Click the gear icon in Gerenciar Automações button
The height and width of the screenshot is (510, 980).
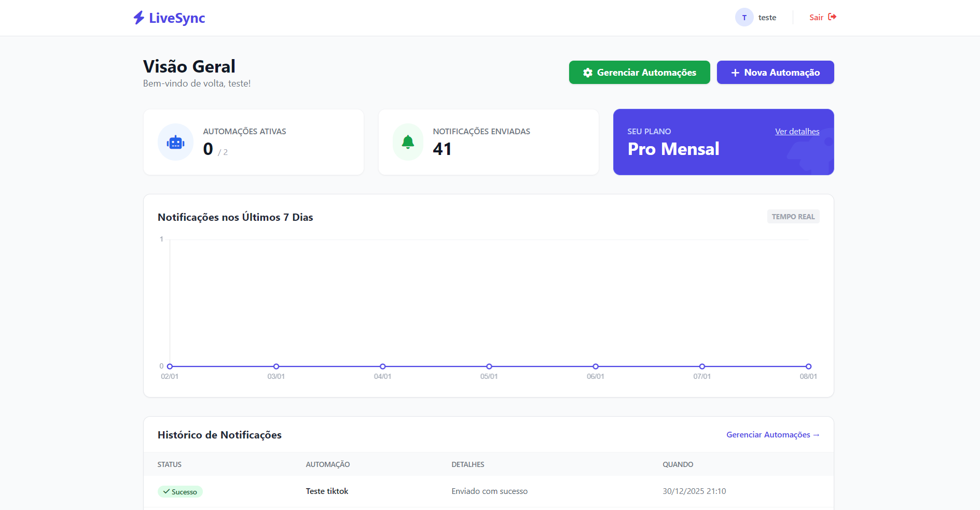[587, 73]
